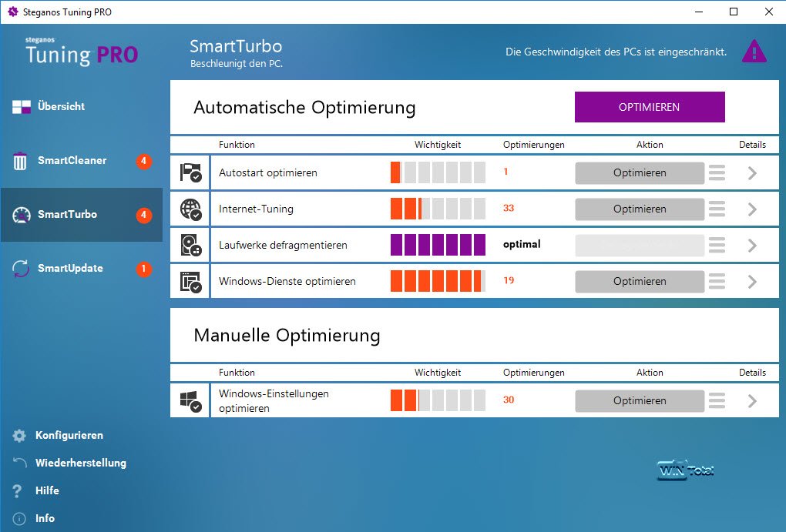
Task: Open the Übersicht section
Action: pyautogui.click(x=81, y=107)
